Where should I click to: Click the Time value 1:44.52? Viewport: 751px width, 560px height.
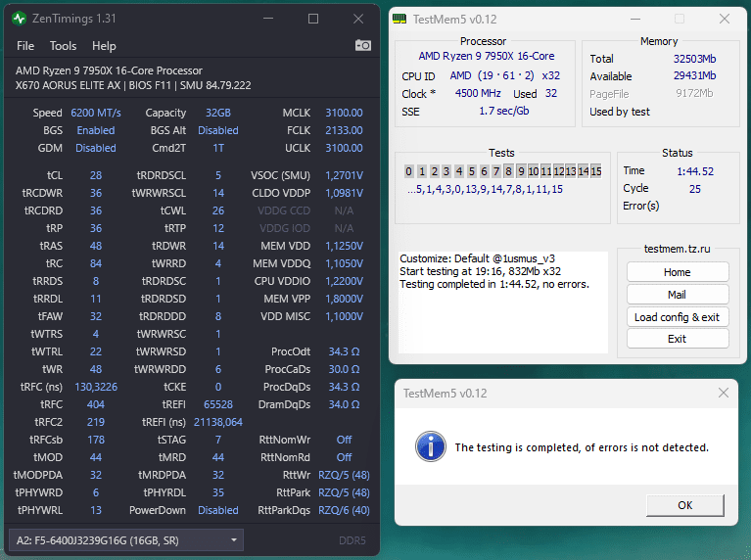click(x=695, y=171)
